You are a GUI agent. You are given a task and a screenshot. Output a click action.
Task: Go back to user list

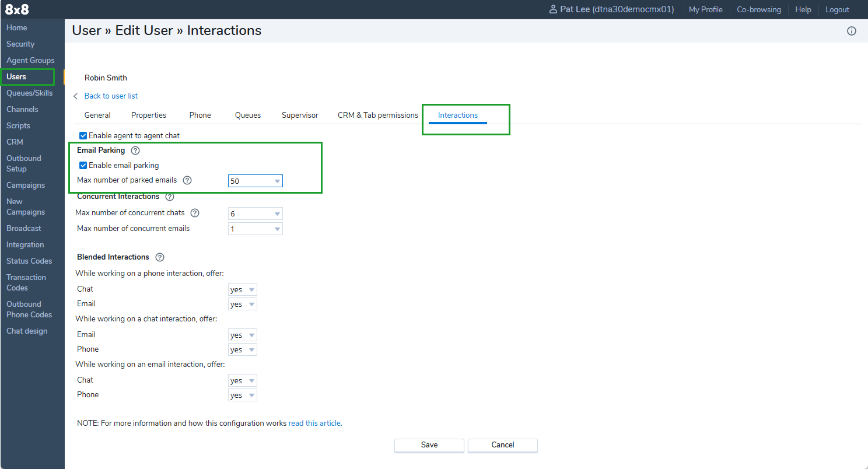tap(111, 96)
